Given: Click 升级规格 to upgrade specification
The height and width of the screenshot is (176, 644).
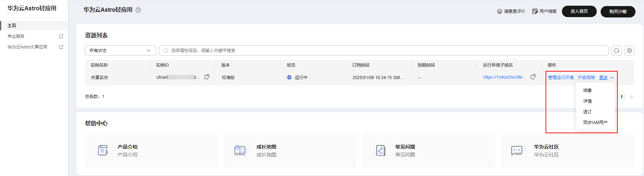Looking at the screenshot, I should [586, 78].
